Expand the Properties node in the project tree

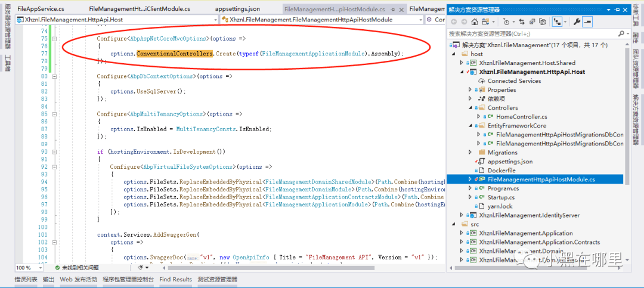click(x=471, y=90)
